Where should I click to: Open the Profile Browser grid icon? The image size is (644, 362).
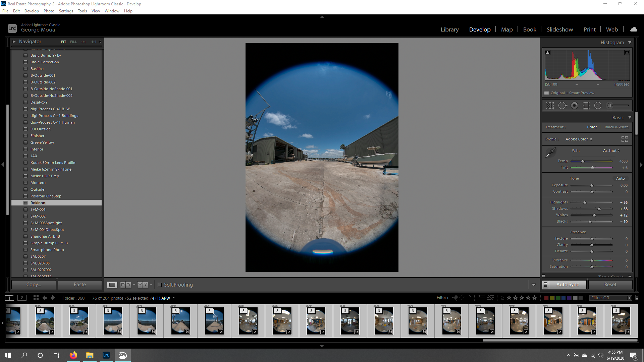[625, 139]
